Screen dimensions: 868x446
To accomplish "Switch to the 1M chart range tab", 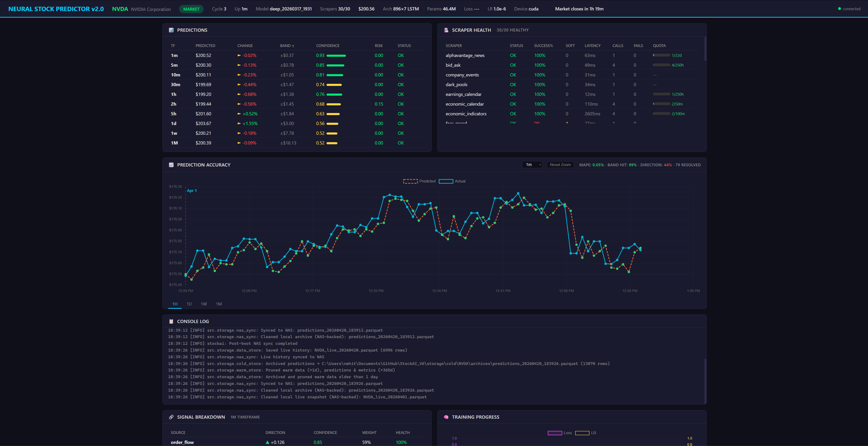I will [x=219, y=304].
